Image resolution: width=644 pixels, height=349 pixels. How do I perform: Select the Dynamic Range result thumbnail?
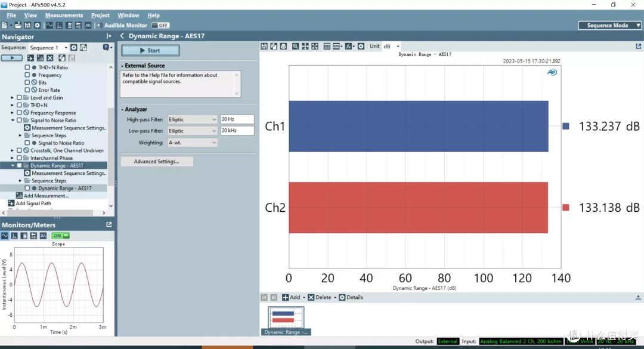[x=286, y=320]
